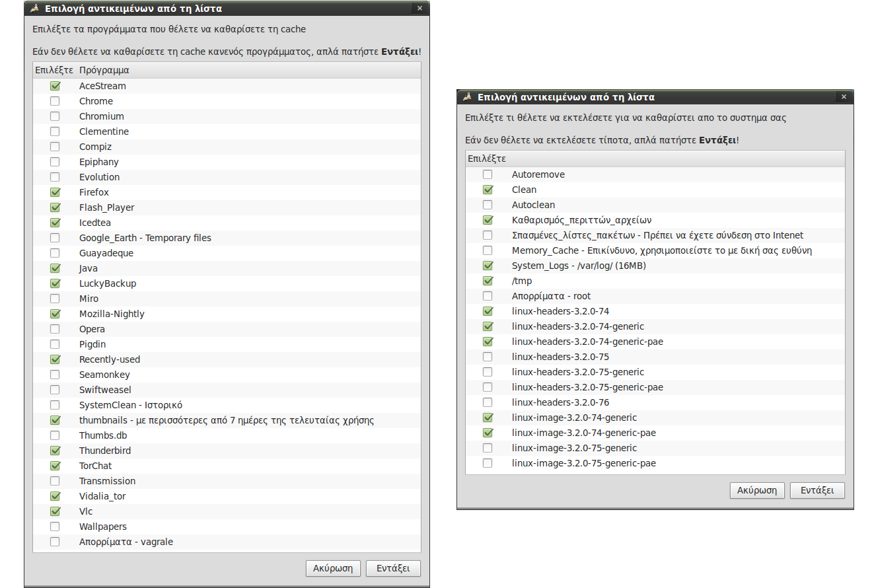Check the Pigdin checkbox
This screenshot has width=872, height=588.
[x=55, y=344]
